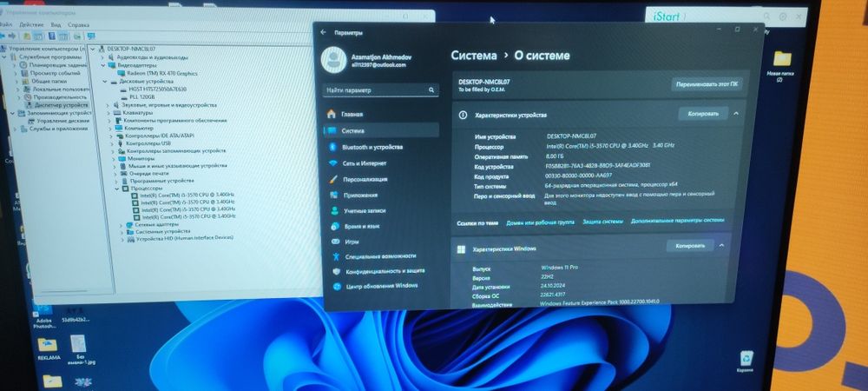The width and height of the screenshot is (868, 391).
Task: Click the Система breadcrumb in the header
Action: point(474,56)
